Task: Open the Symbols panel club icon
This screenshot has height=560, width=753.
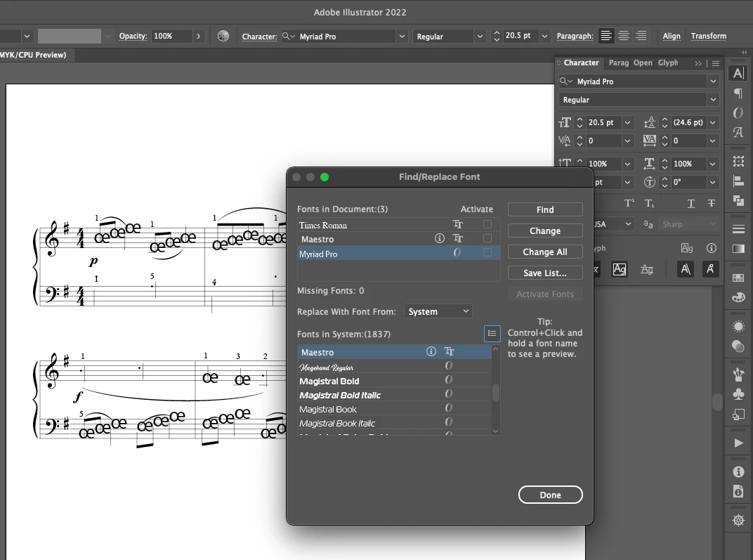Action: click(x=738, y=393)
